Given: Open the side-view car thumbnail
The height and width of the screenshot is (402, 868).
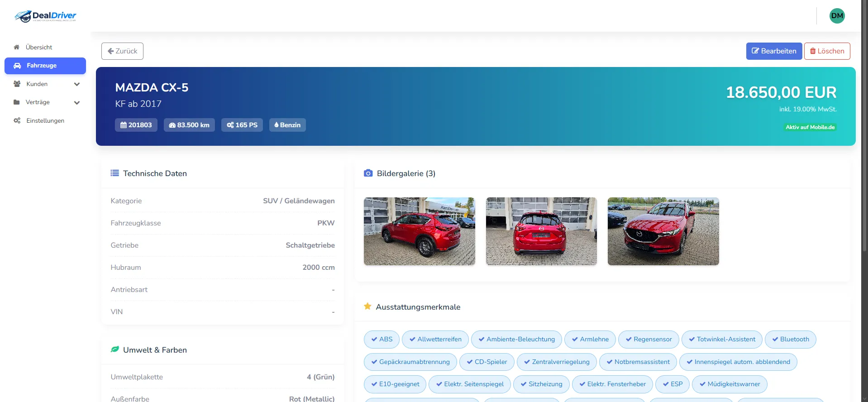Looking at the screenshot, I should click(420, 231).
